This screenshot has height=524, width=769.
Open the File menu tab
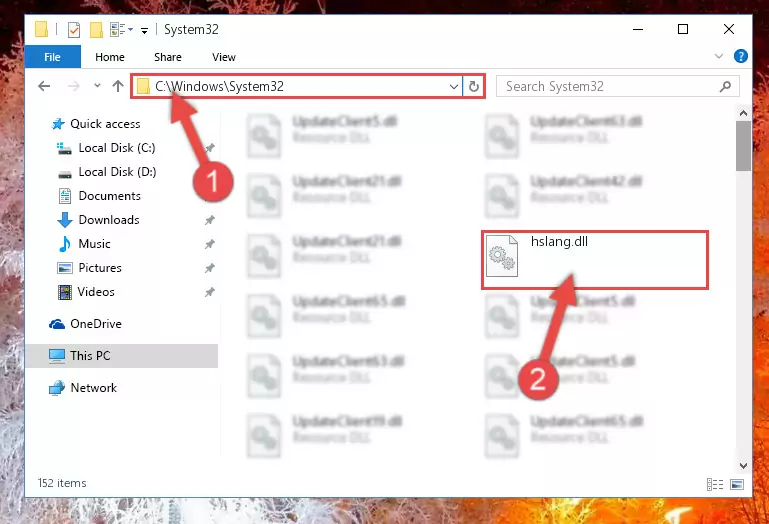[x=52, y=57]
